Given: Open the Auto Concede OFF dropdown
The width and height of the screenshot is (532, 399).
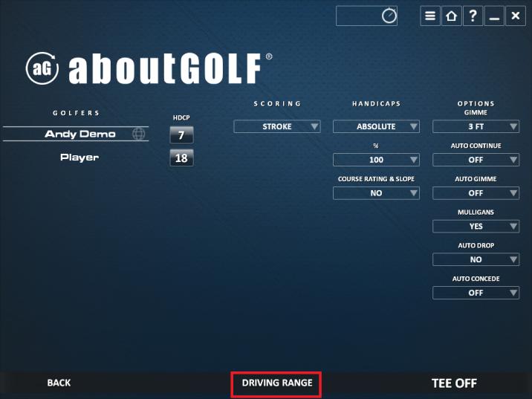Looking at the screenshot, I should click(x=476, y=293).
